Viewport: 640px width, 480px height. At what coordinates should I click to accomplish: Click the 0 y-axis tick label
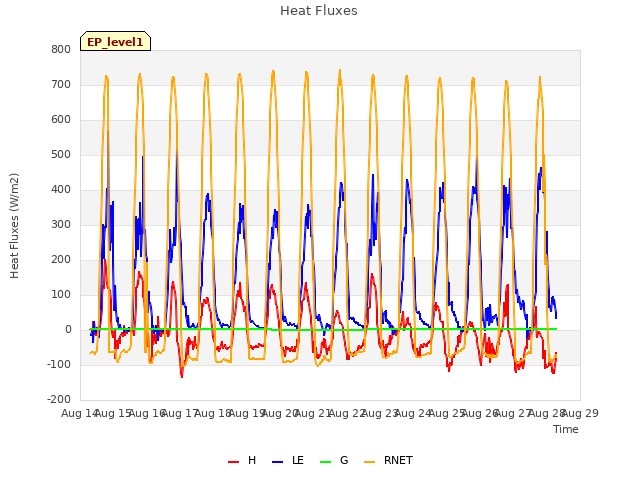(x=68, y=329)
